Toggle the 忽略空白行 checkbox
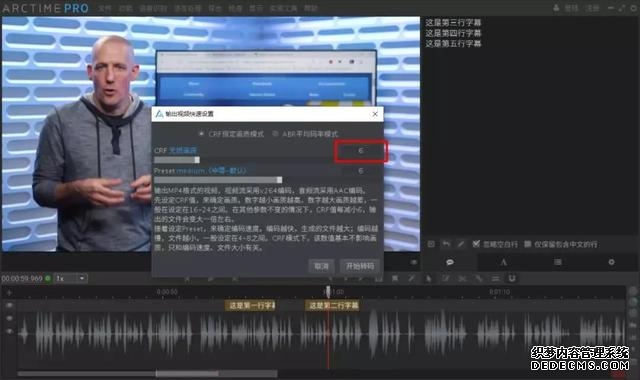The image size is (640, 380). [x=476, y=244]
